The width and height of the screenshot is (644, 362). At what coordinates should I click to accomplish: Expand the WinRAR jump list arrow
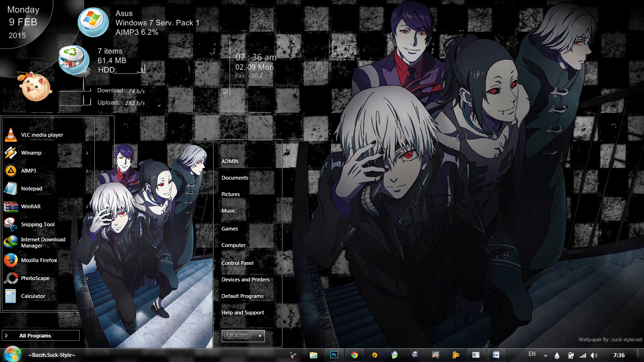87,207
